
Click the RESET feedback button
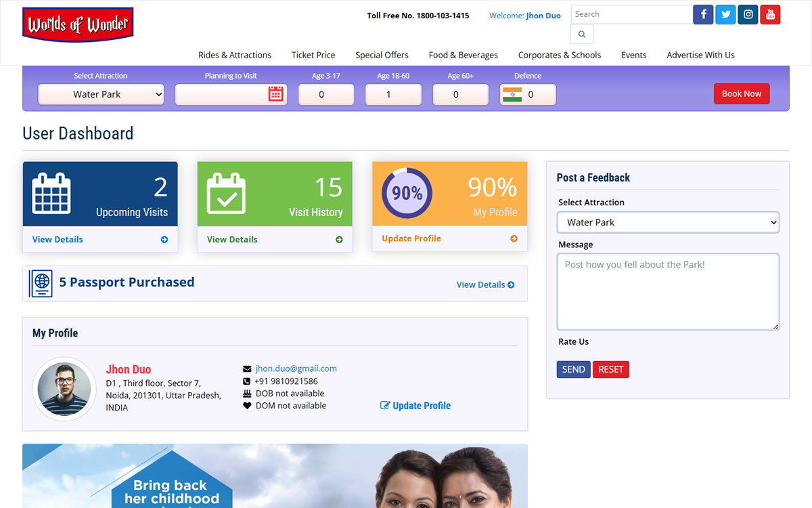tap(611, 369)
